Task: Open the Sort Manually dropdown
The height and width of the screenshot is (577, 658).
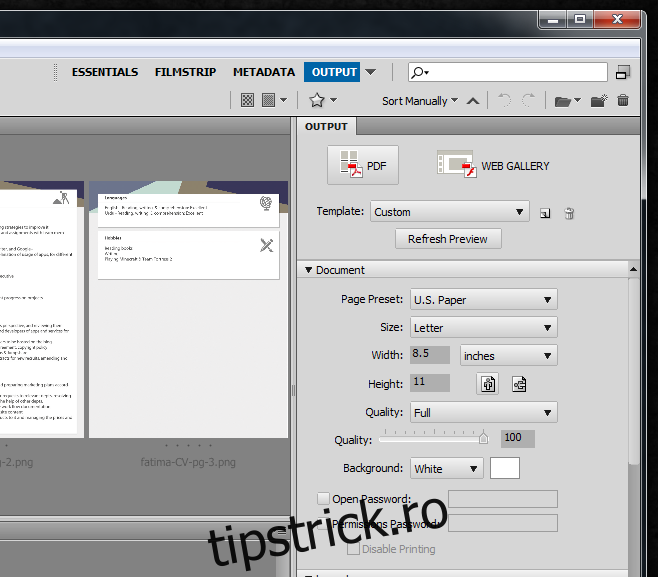Action: pos(420,101)
